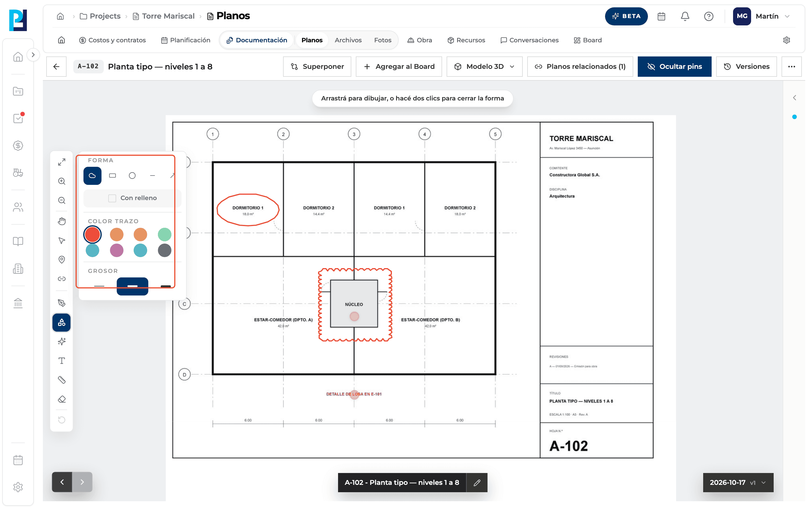Enable the Con relleno checkbox
The height and width of the screenshot is (508, 812).
[x=112, y=198]
